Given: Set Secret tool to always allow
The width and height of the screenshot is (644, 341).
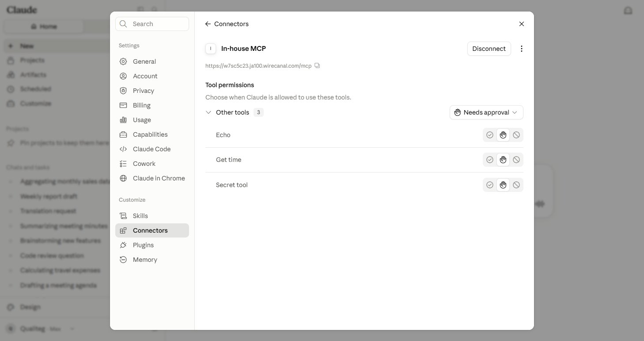Looking at the screenshot, I should click(x=489, y=185).
